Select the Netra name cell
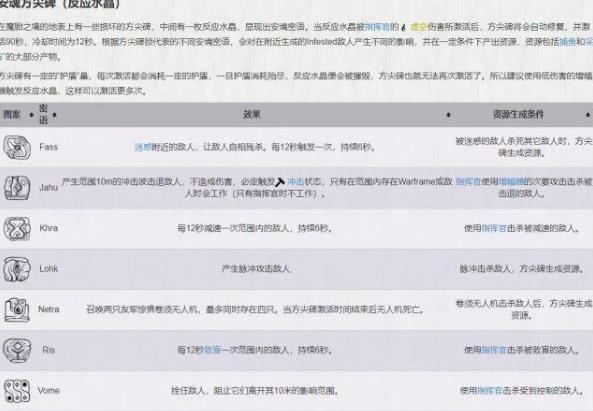The width and height of the screenshot is (593, 411). coord(48,309)
